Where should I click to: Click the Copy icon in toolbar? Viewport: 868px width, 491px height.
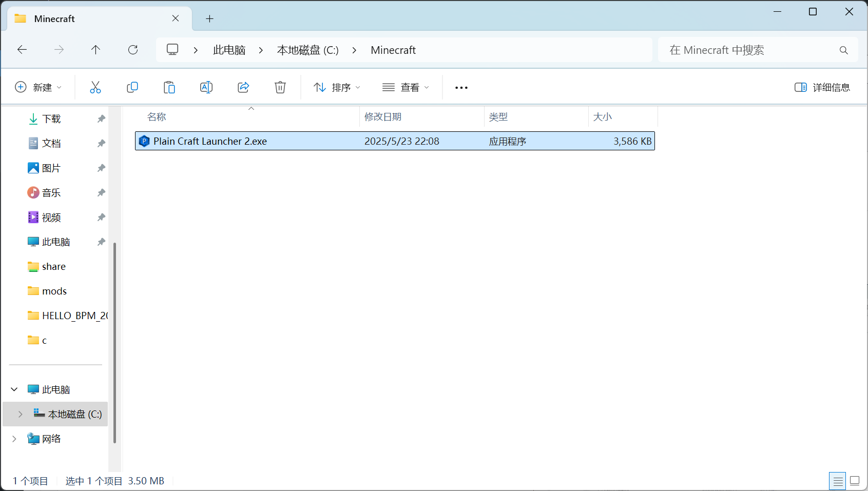pos(132,87)
